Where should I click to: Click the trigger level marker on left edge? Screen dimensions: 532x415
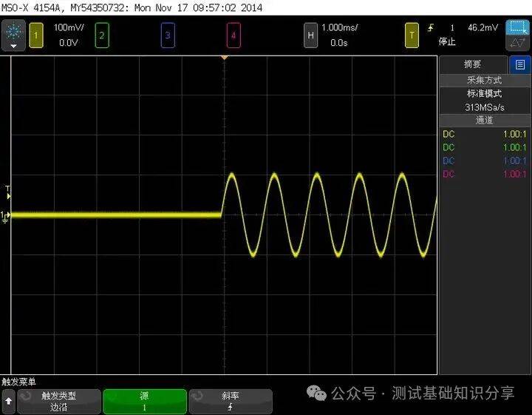[7, 195]
